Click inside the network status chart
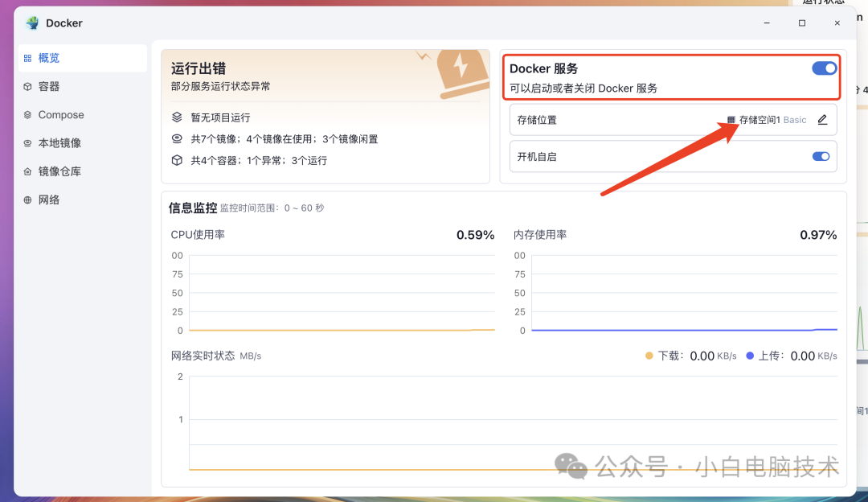Screen dimensions: 868x502 point(513,423)
